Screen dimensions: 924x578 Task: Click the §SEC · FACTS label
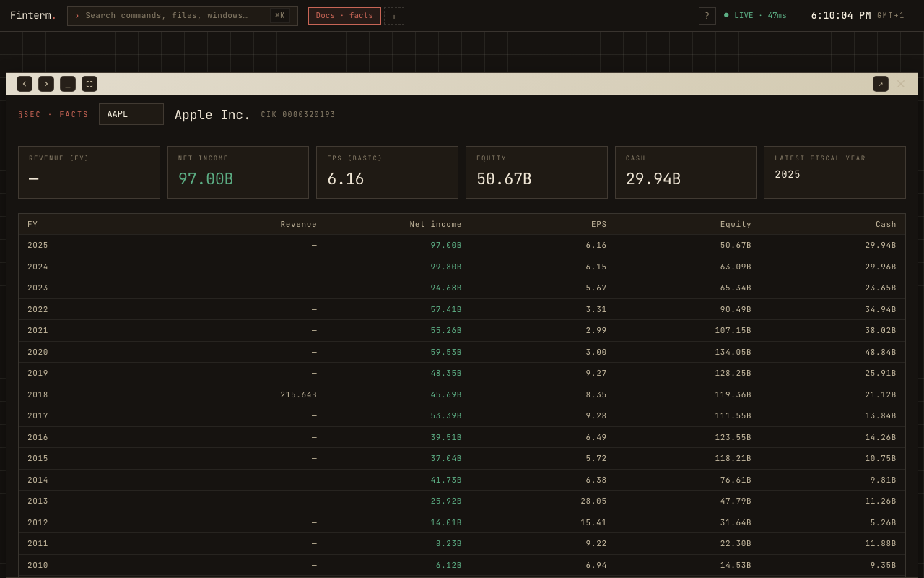click(53, 115)
